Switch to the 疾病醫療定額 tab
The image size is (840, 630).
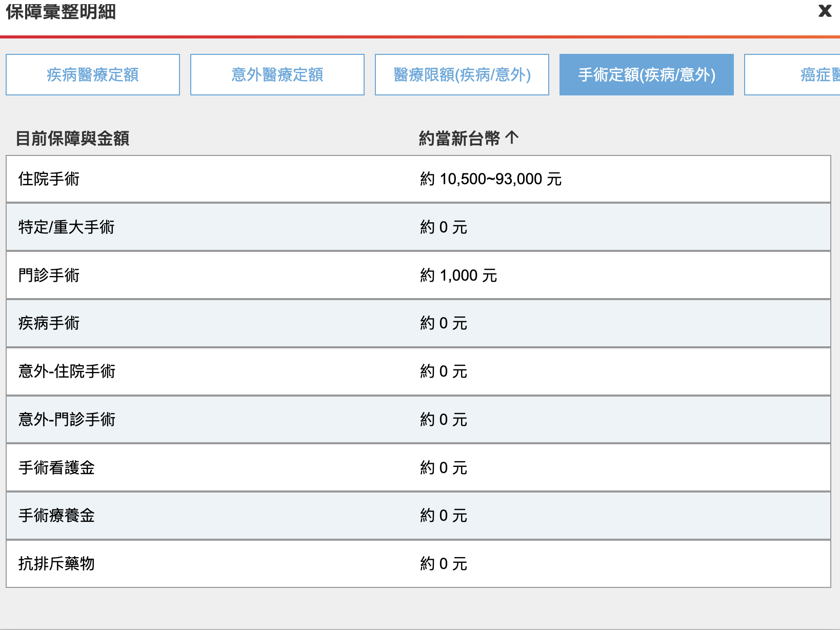coord(93,75)
